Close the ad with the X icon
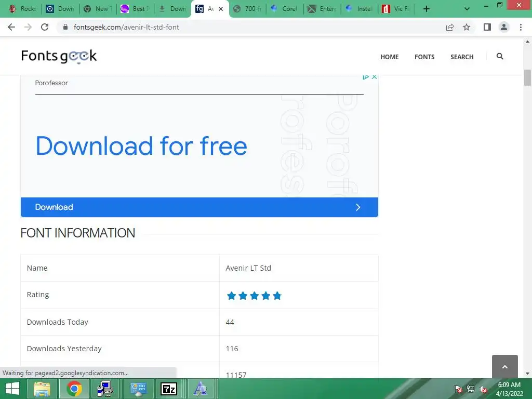 [374, 77]
